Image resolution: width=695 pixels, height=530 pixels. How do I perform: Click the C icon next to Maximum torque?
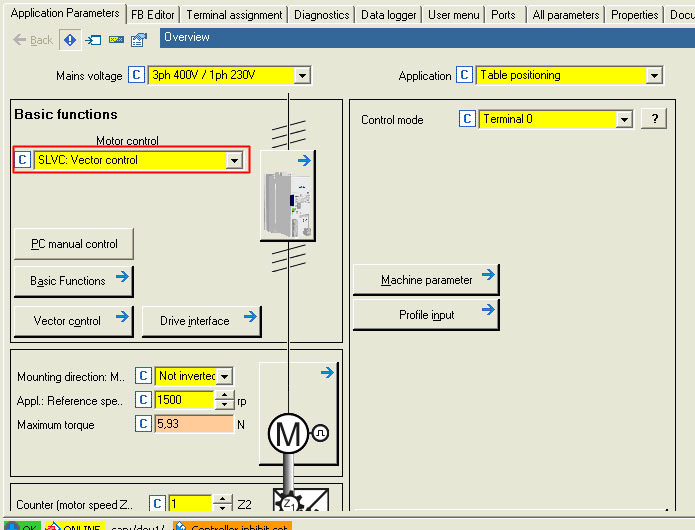click(144, 425)
